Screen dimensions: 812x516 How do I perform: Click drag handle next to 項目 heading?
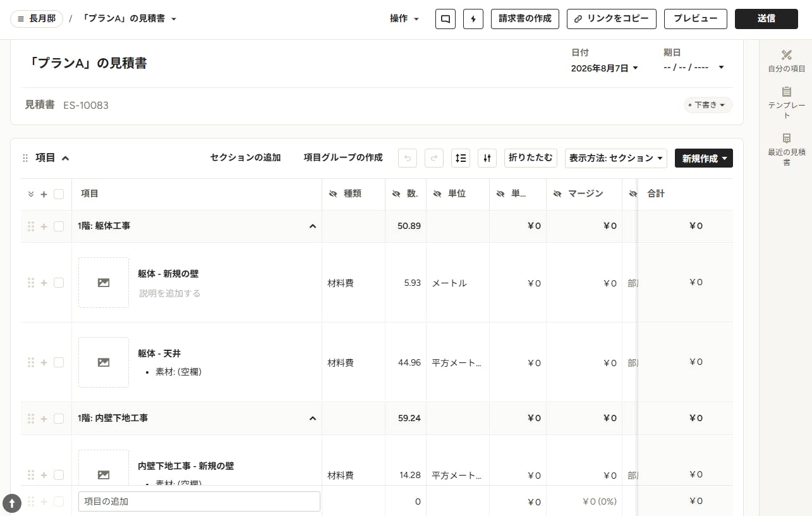(x=25, y=158)
